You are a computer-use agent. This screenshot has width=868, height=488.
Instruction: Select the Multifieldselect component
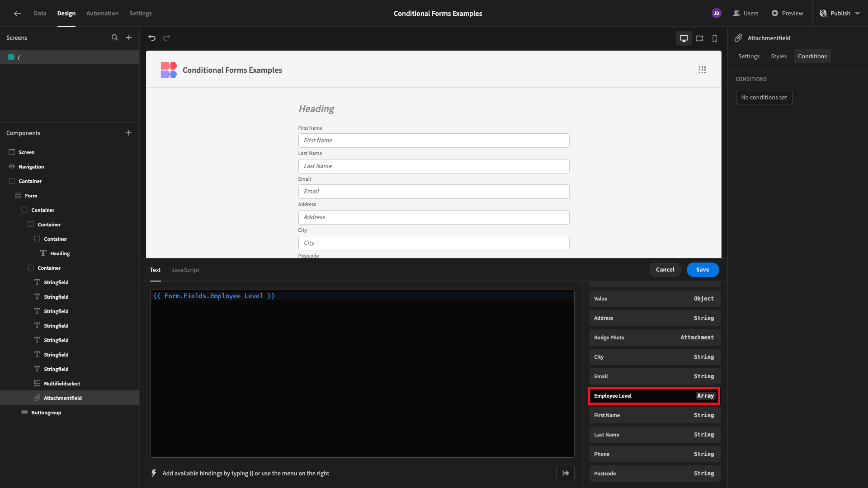(x=62, y=384)
